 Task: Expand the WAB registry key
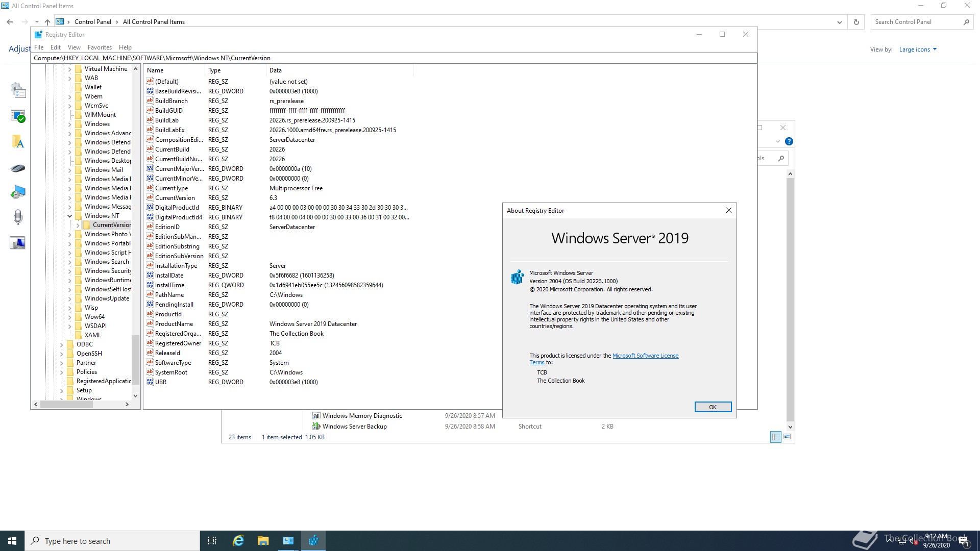click(x=70, y=78)
